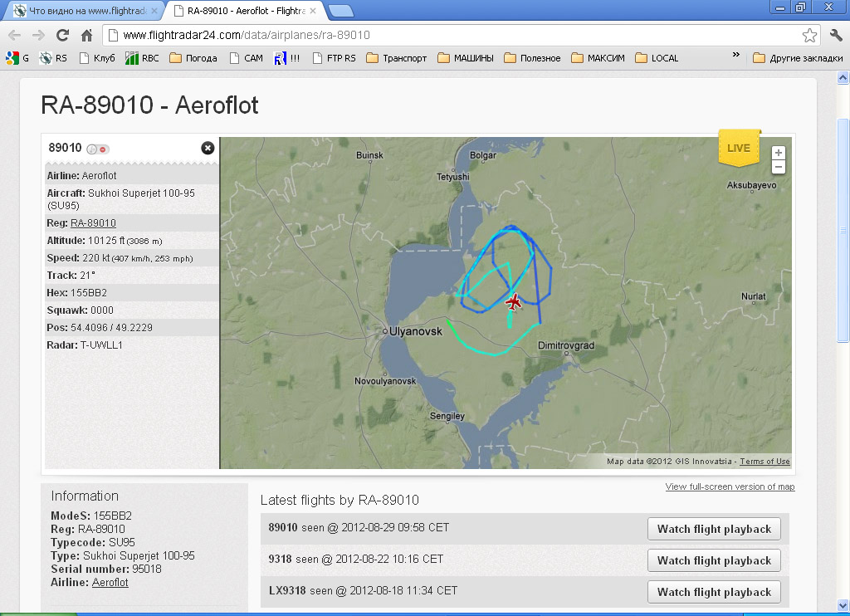This screenshot has height=616, width=850.
Task: Expand the LOCAL bookmarks folder
Action: tap(657, 58)
